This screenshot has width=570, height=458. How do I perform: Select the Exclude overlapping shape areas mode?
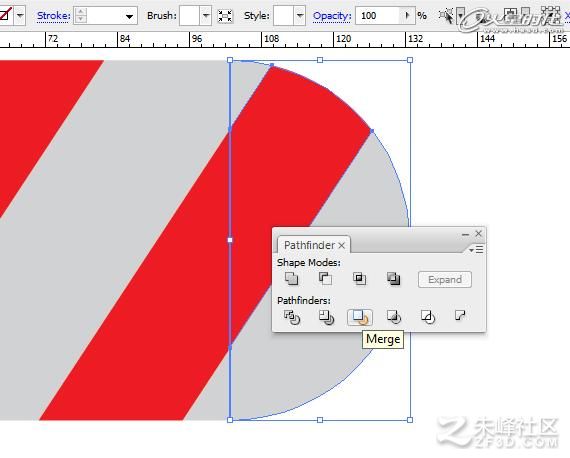(393, 279)
